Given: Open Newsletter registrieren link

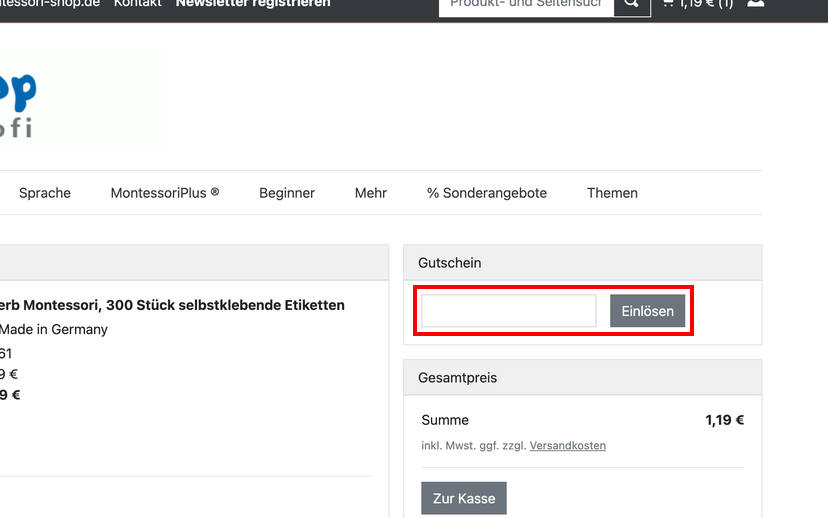Looking at the screenshot, I should pyautogui.click(x=253, y=4).
